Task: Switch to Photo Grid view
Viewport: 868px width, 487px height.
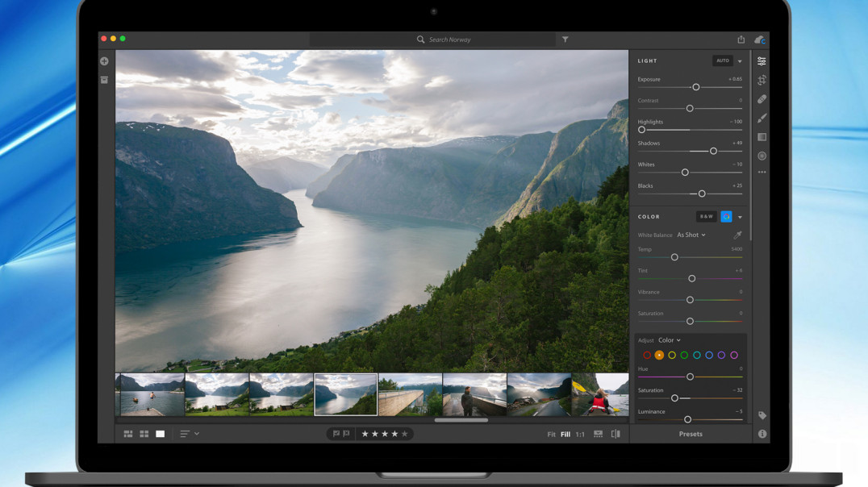Action: [x=128, y=434]
